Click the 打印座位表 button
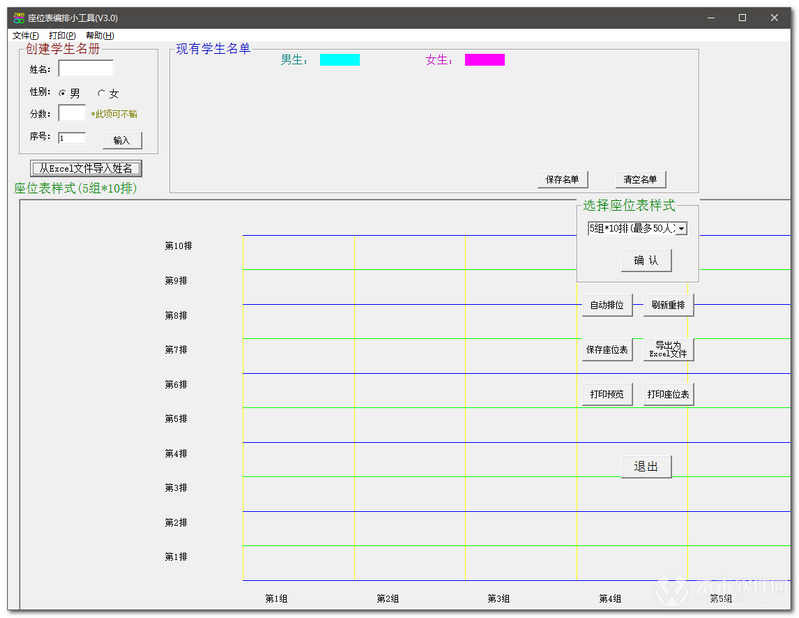The image size is (799, 618). pos(668,394)
